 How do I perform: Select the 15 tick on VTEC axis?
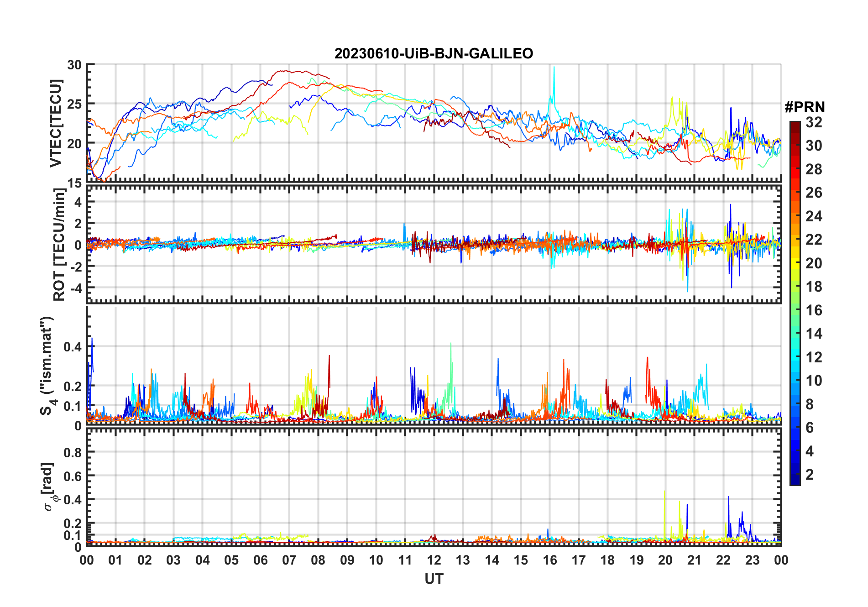75,183
